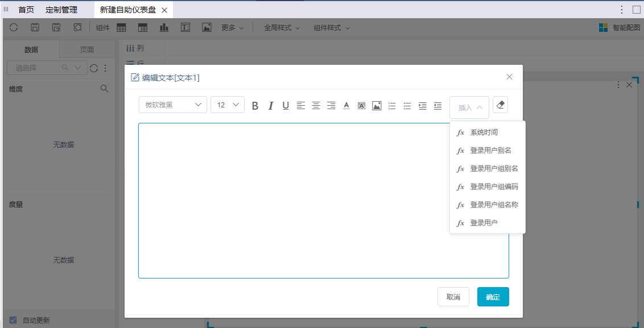Click the refresh icon in main toolbar
The width and height of the screenshot is (644, 328).
tap(14, 27)
